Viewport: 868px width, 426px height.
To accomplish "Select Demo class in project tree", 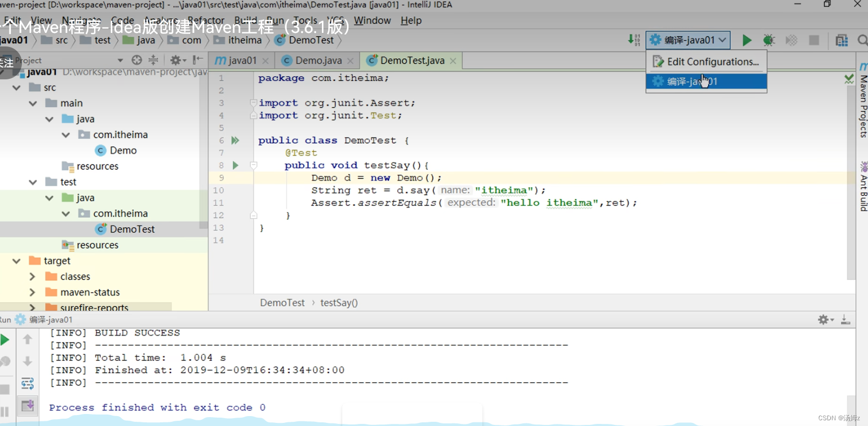I will tap(116, 150).
